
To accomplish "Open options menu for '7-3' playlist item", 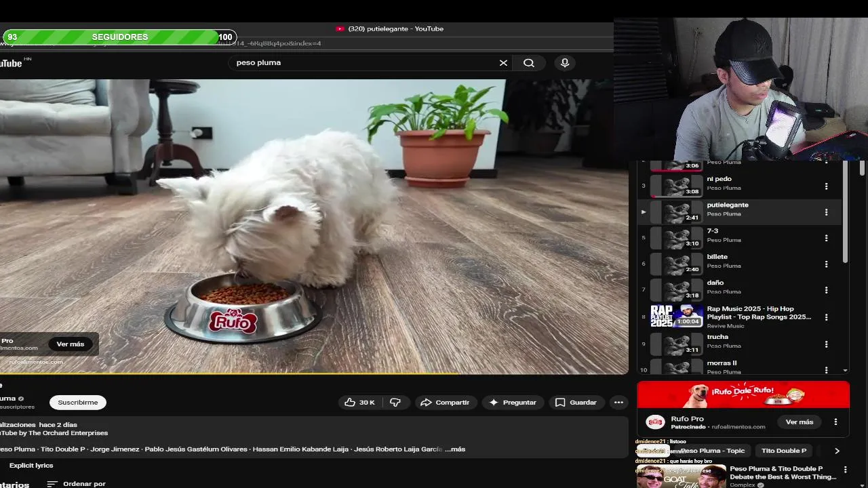I will tap(826, 238).
